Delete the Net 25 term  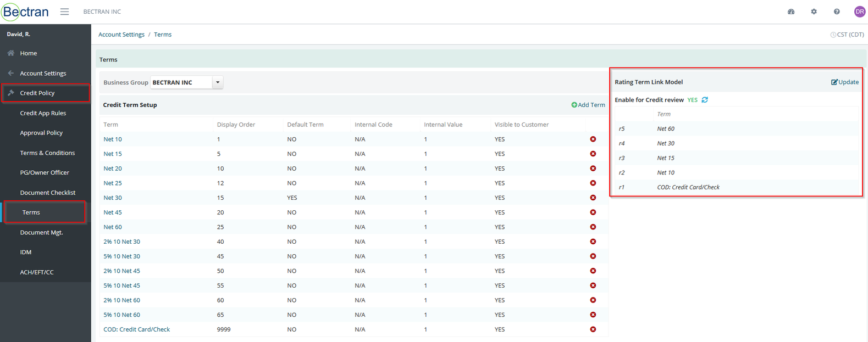593,183
